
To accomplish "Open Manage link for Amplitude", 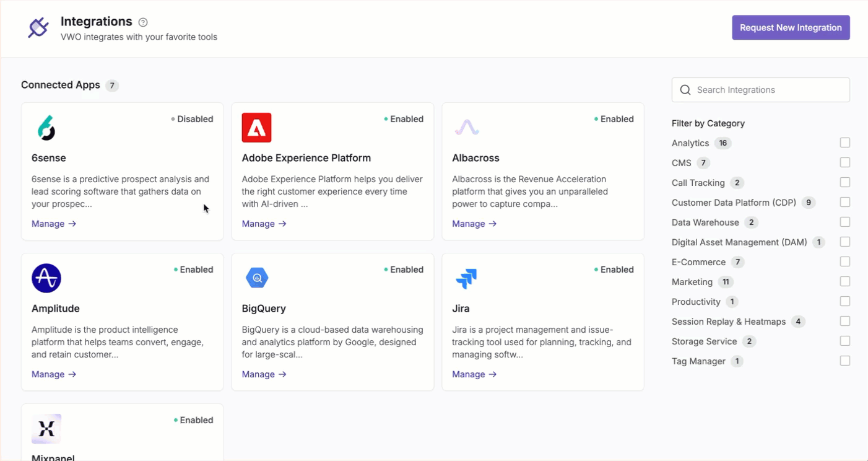I will pos(54,374).
